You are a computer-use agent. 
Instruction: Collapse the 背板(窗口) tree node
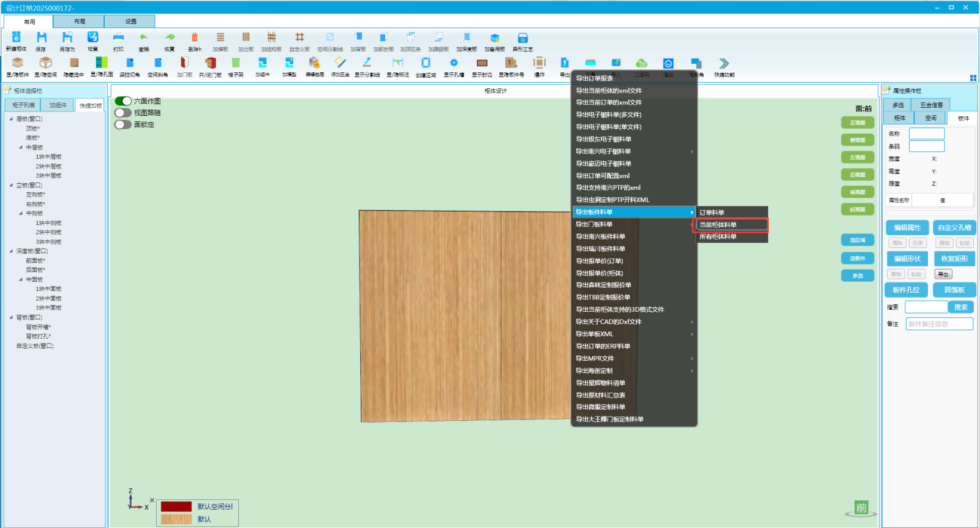tap(11, 317)
